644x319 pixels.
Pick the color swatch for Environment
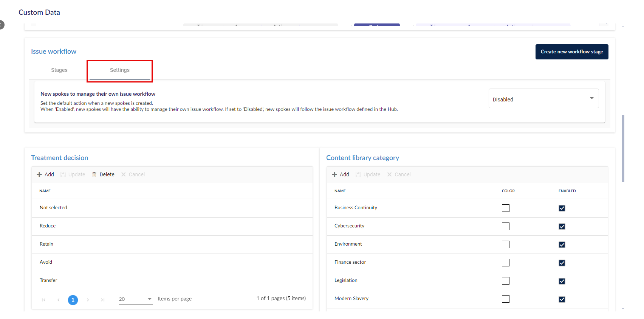tap(506, 244)
